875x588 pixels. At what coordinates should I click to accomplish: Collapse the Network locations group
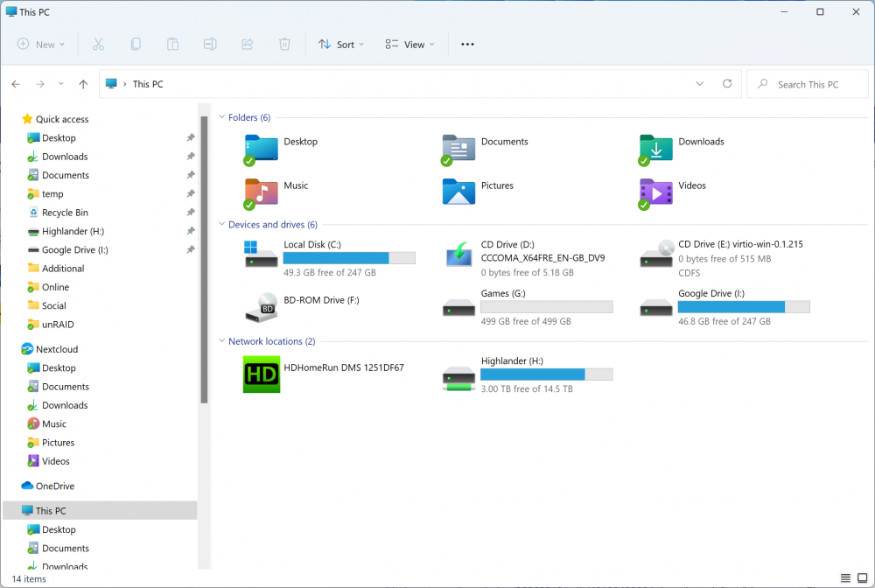coord(222,340)
